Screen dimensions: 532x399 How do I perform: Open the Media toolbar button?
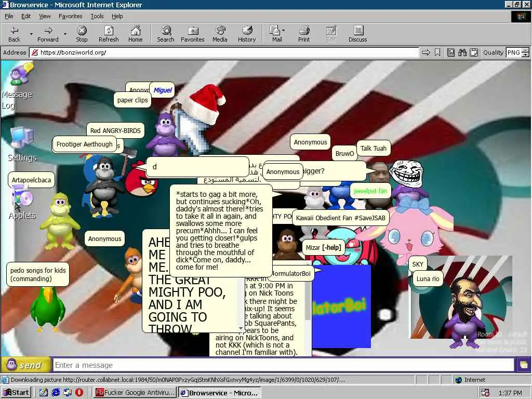point(220,34)
